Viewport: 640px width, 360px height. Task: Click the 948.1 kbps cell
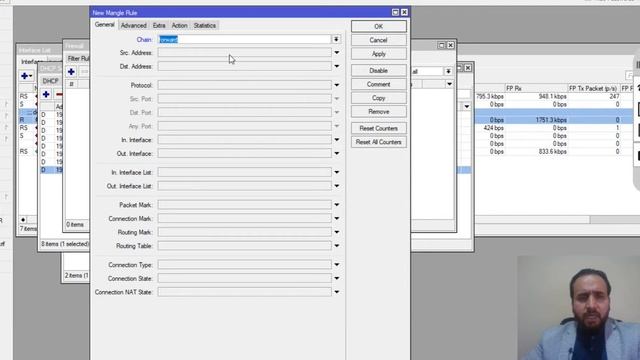(x=552, y=96)
